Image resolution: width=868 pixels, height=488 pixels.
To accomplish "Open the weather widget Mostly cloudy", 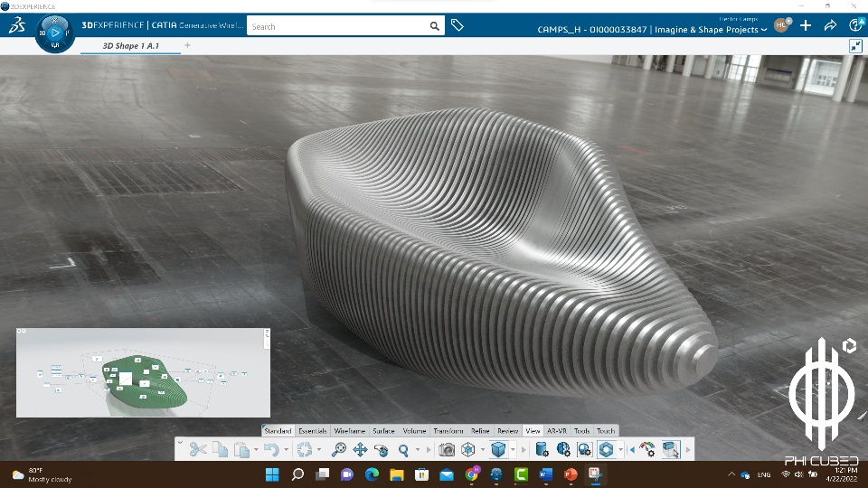I will point(42,474).
